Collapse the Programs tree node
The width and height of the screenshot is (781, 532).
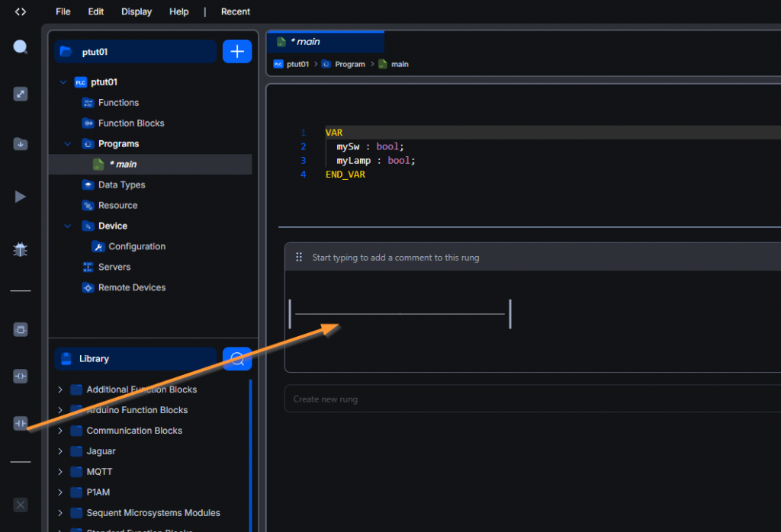(67, 144)
